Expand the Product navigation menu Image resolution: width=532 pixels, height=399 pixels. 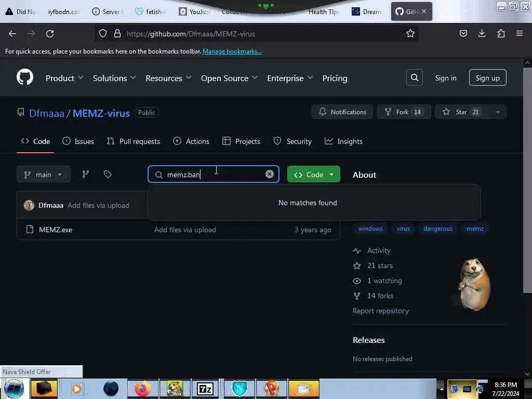pos(64,78)
